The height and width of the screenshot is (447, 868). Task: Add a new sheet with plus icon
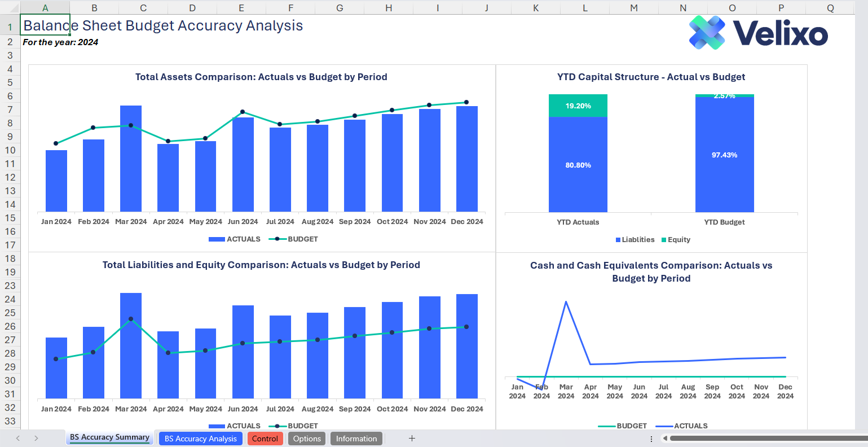412,439
